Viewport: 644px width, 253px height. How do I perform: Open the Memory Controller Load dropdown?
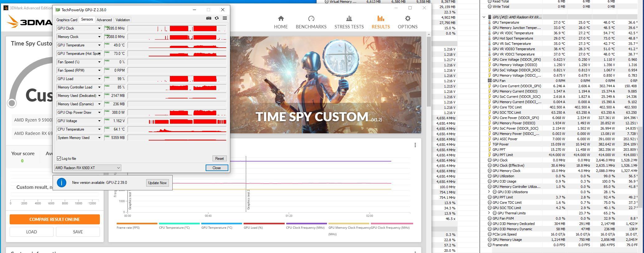[x=99, y=87]
